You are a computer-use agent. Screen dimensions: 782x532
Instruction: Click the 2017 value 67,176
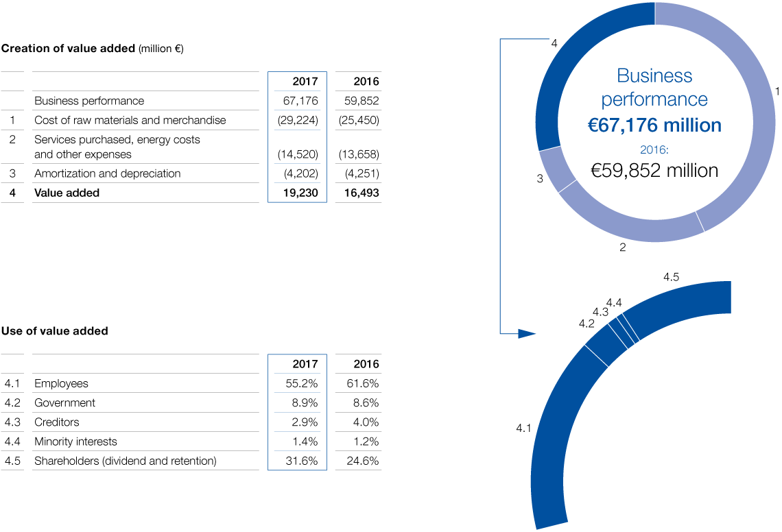coord(300,101)
